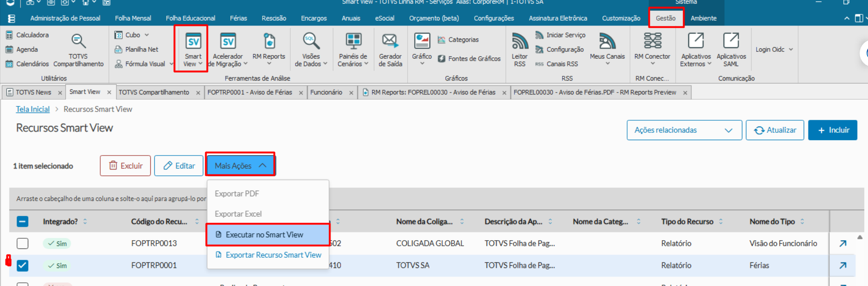Click the Leitor RSS icon

(x=520, y=41)
